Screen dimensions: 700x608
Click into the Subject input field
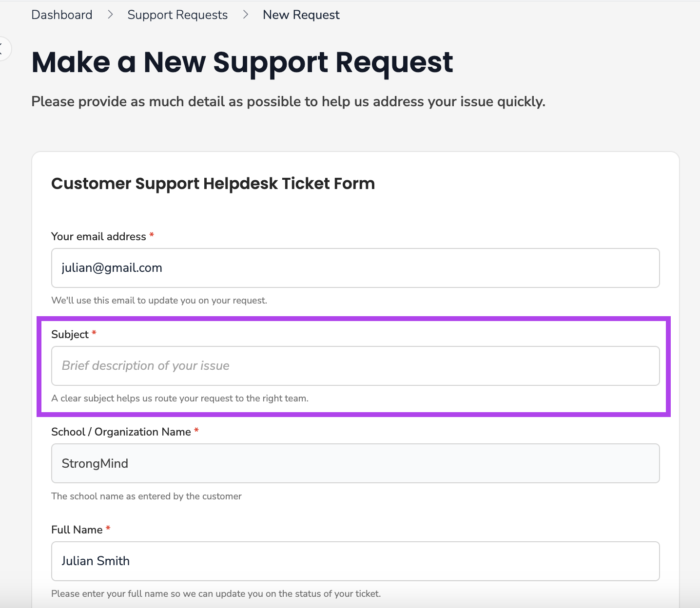[355, 366]
